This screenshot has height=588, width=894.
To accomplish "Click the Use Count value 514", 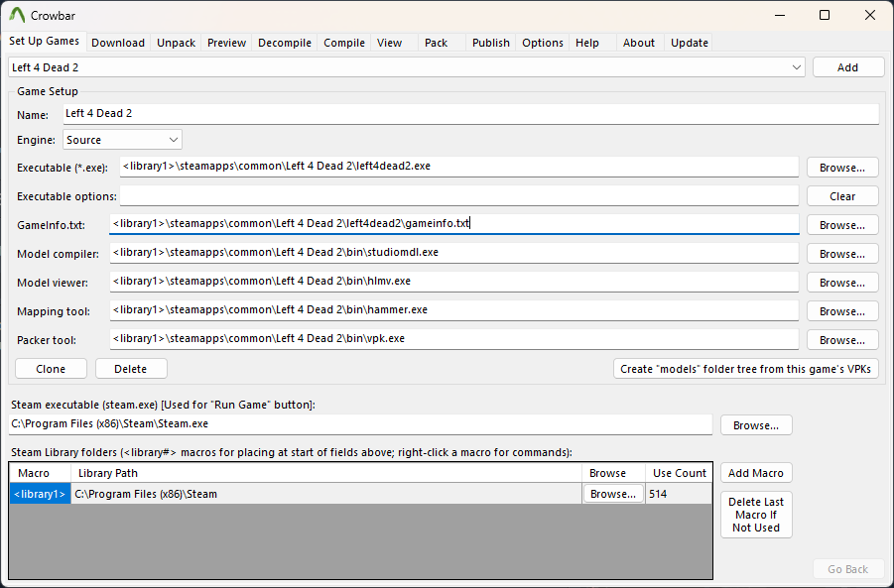I will tap(679, 494).
